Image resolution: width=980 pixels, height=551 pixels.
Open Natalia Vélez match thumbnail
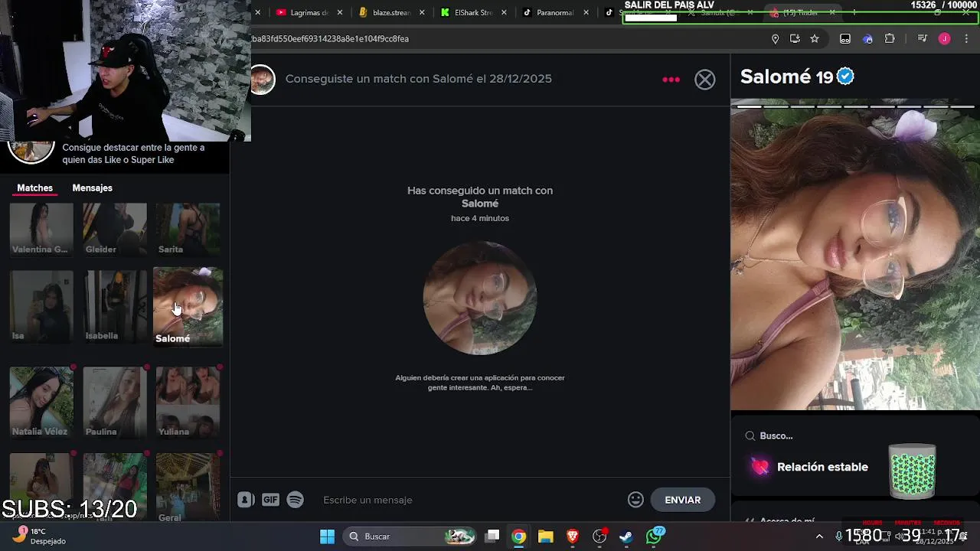pyautogui.click(x=41, y=402)
